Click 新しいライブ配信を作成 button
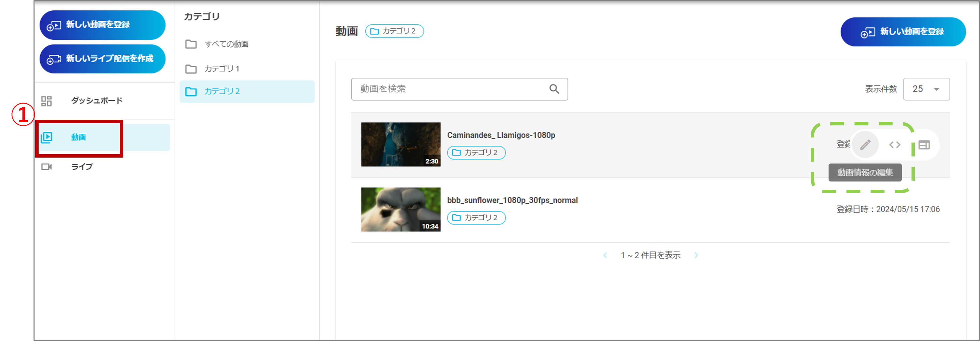Viewport: 980px width, 341px height. tap(102, 59)
